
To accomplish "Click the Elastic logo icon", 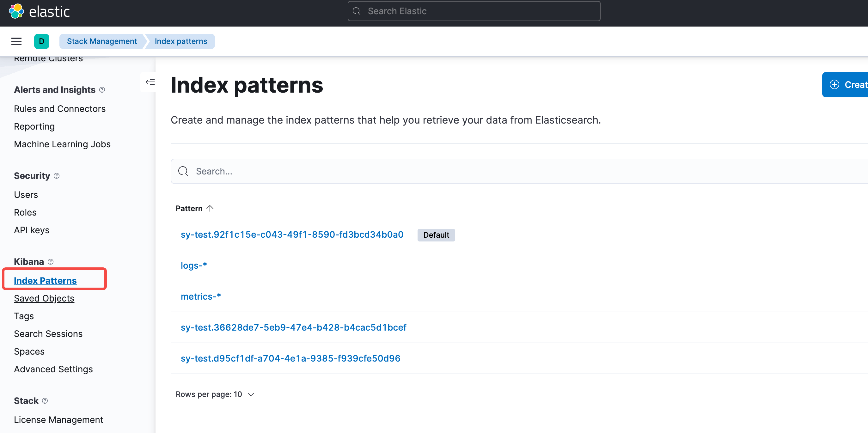I will pyautogui.click(x=16, y=11).
